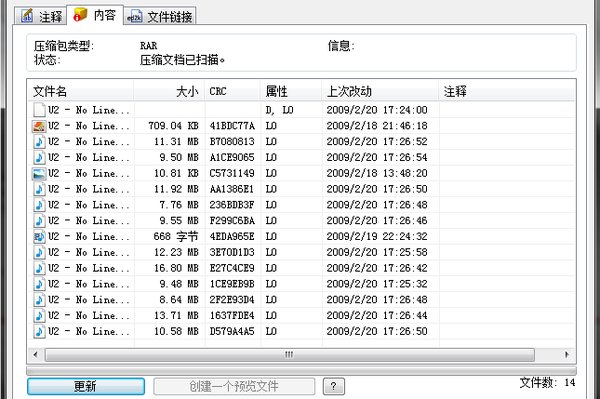The image size is (600, 399).
Task: Click the 709.04 KB size cell
Action: (173, 126)
